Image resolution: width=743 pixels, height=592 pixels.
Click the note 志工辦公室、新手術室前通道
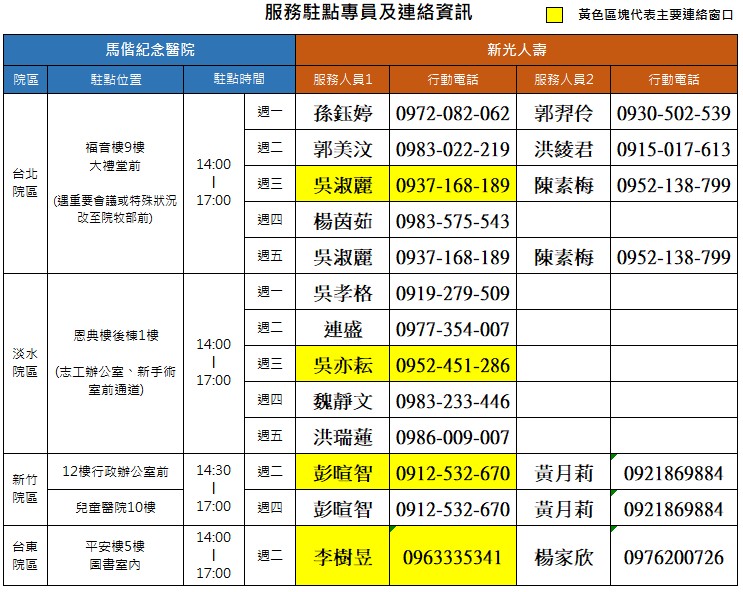point(116,381)
